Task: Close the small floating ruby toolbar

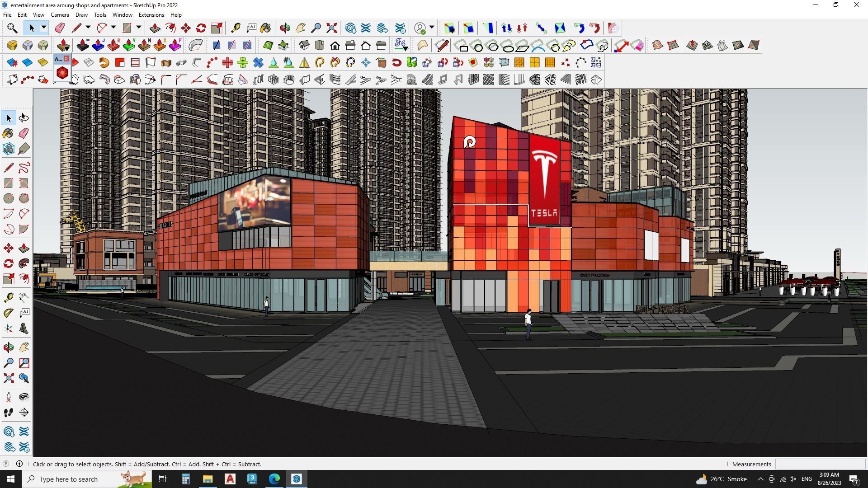Action: (66, 59)
